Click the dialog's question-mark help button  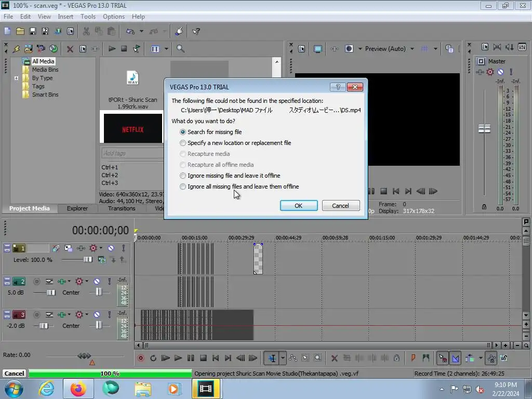(x=338, y=87)
